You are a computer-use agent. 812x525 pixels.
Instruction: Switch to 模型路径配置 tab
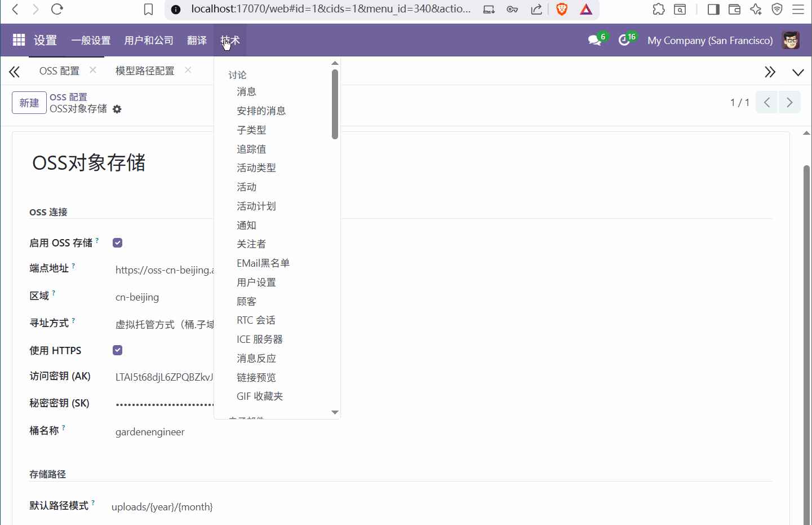coord(145,70)
